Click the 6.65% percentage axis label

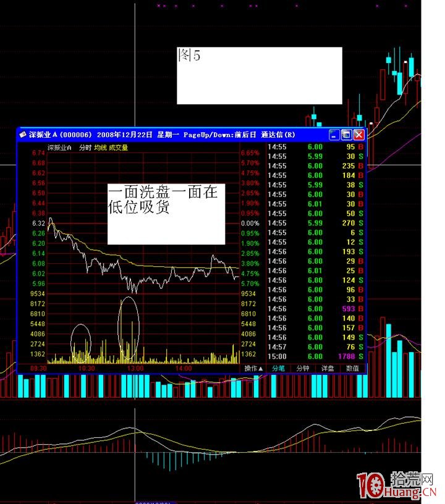click(x=250, y=153)
